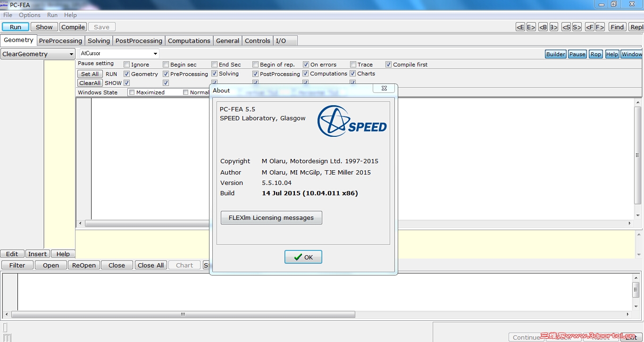The height and width of the screenshot is (342, 644).
Task: Toggle SHOW checkbox under PreProcessing
Action: click(x=166, y=83)
